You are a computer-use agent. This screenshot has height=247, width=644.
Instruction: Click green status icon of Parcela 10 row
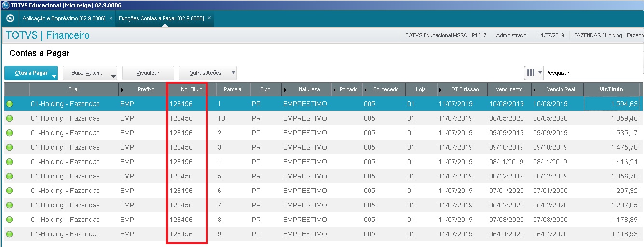(10, 118)
